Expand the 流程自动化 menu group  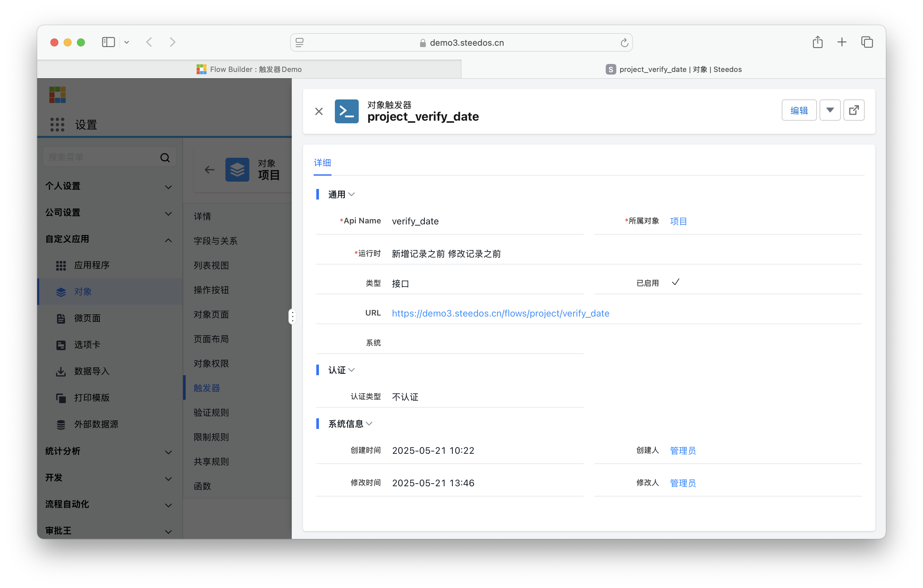109,504
